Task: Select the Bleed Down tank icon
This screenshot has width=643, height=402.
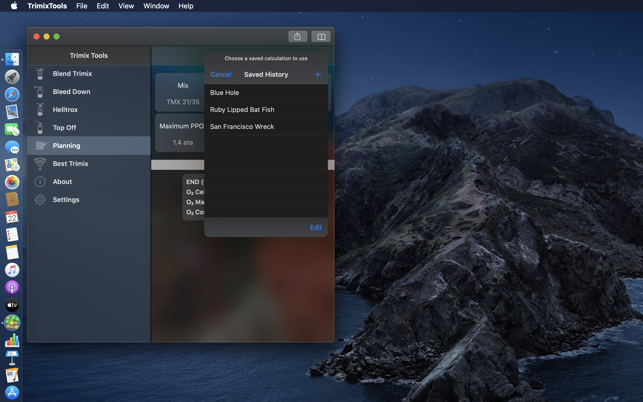Action: coord(40,92)
